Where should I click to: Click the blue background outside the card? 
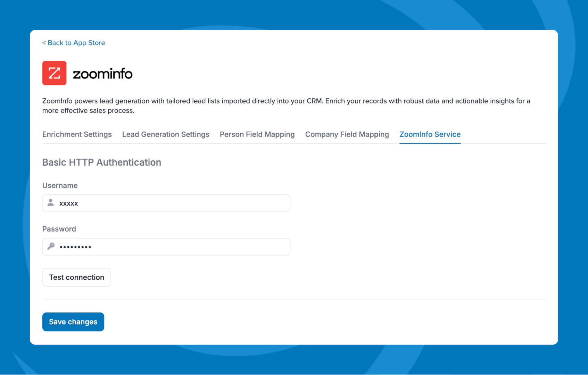tap(14, 174)
